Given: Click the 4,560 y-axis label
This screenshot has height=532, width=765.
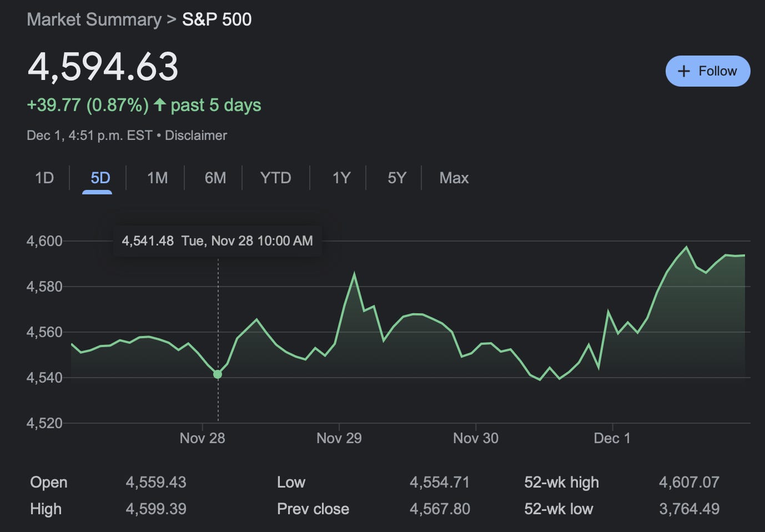Looking at the screenshot, I should point(44,332).
